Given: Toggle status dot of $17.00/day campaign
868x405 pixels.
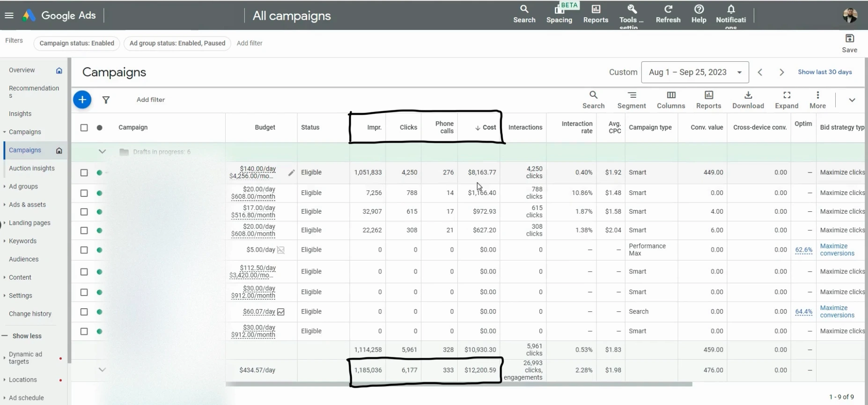Looking at the screenshot, I should click(99, 212).
